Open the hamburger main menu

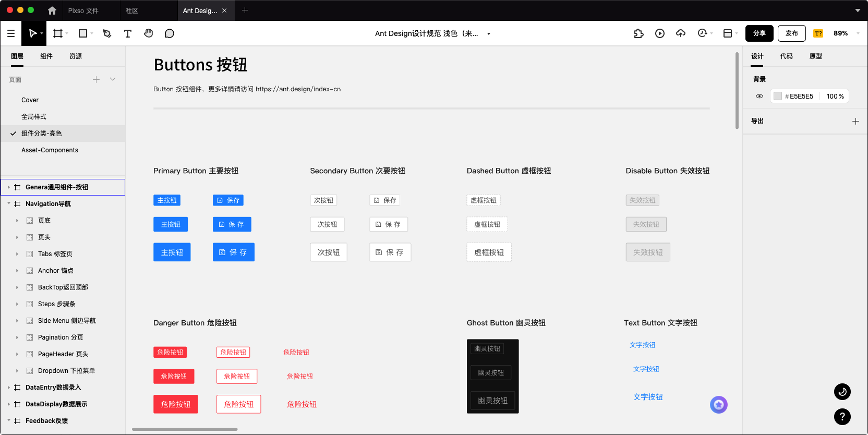point(10,33)
